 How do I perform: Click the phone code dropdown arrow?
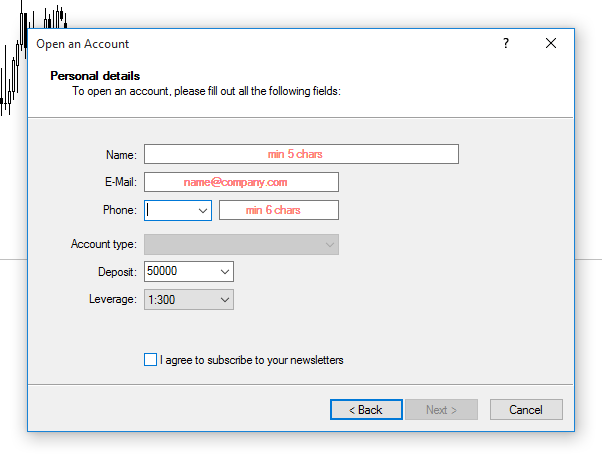[203, 211]
